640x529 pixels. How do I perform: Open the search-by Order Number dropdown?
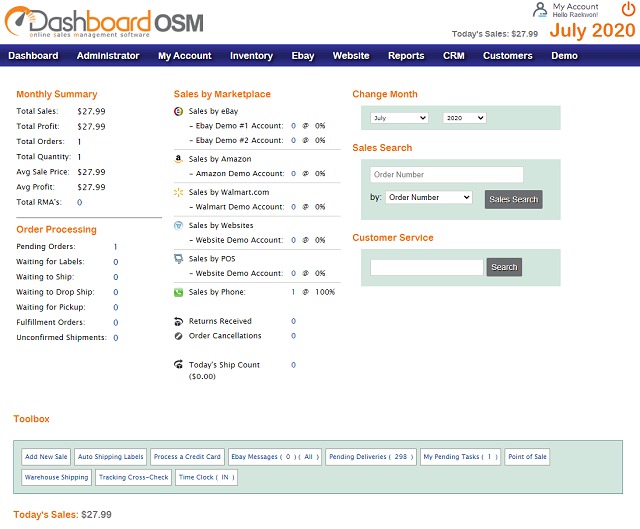pyautogui.click(x=429, y=198)
